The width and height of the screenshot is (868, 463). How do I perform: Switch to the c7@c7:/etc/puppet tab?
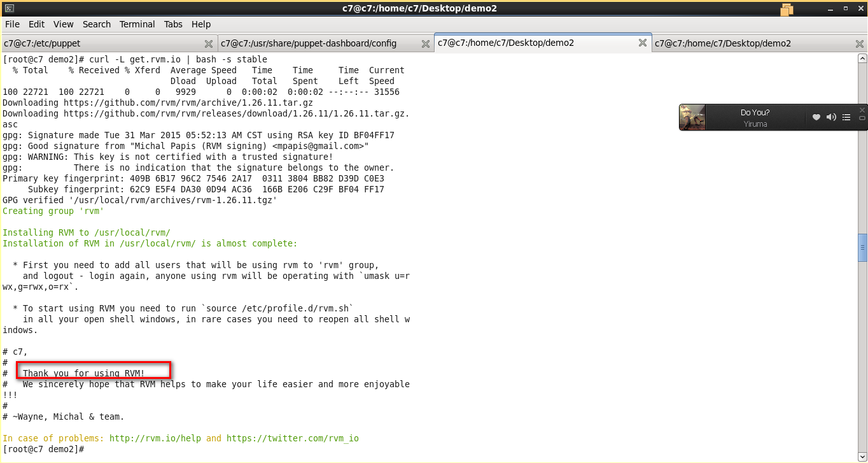tap(108, 43)
